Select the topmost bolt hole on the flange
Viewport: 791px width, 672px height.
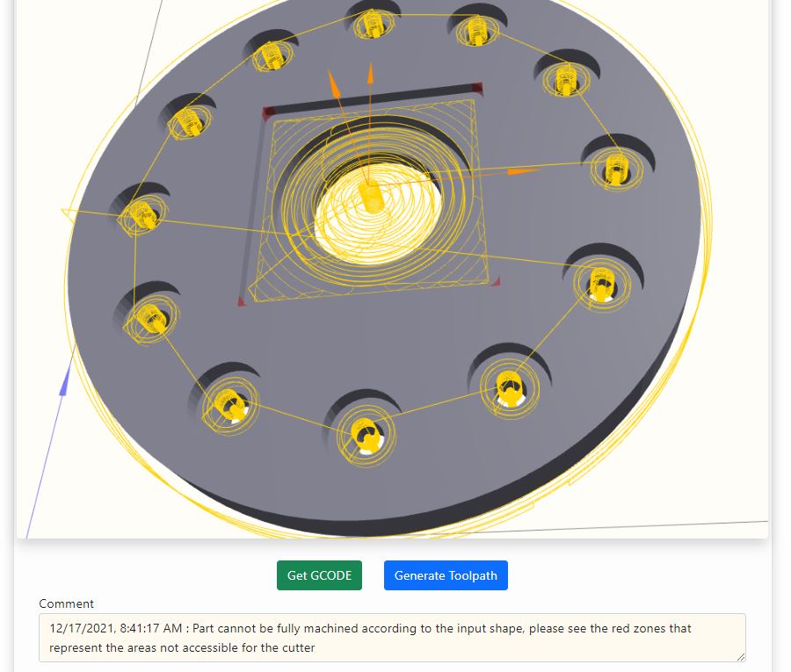pos(374,23)
